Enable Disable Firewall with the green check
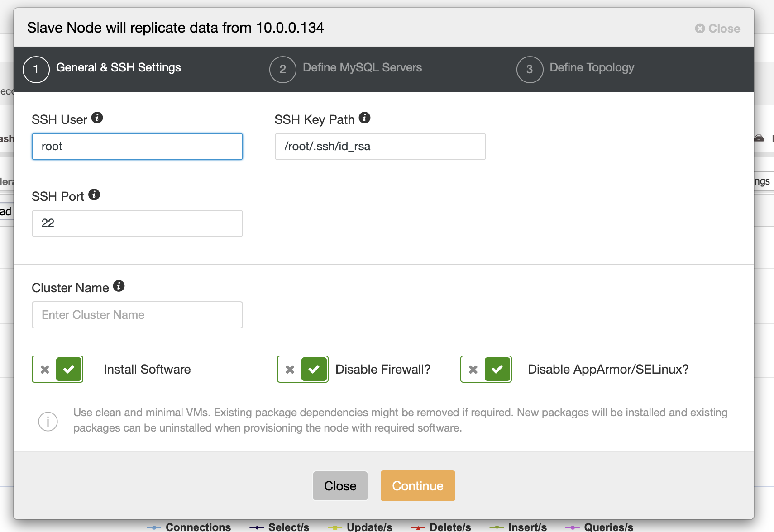This screenshot has width=774, height=532. pos(314,369)
